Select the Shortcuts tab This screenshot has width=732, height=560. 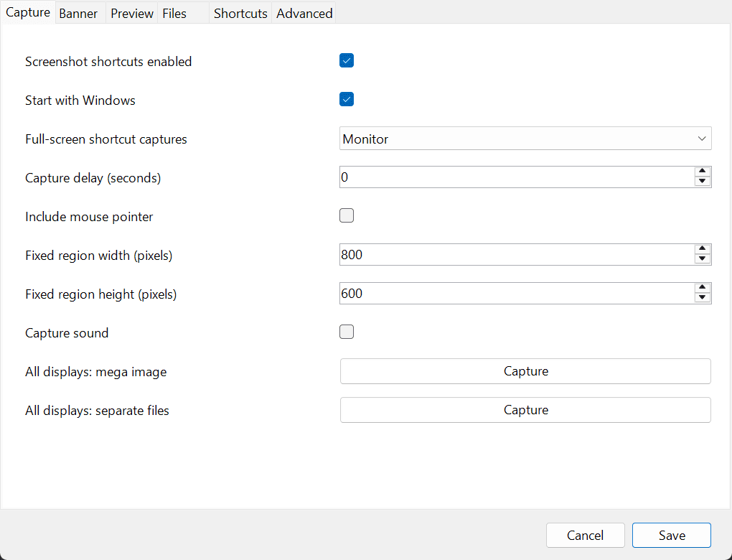tap(240, 14)
